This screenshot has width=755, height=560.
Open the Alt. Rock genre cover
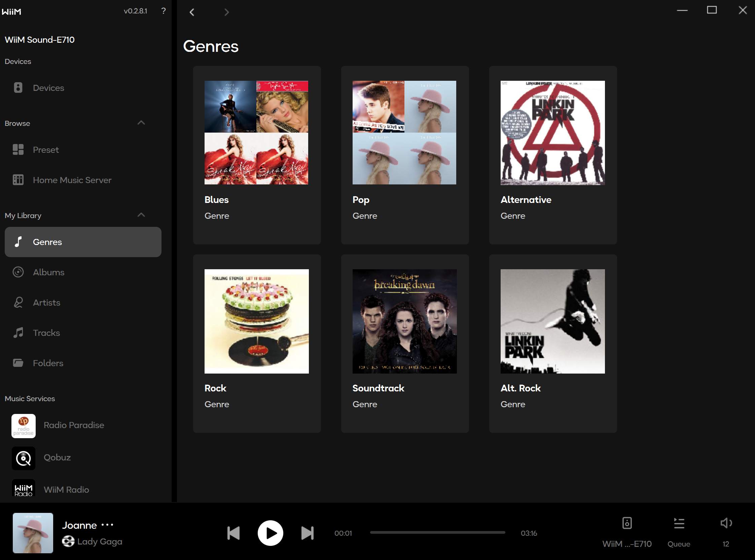pos(552,321)
